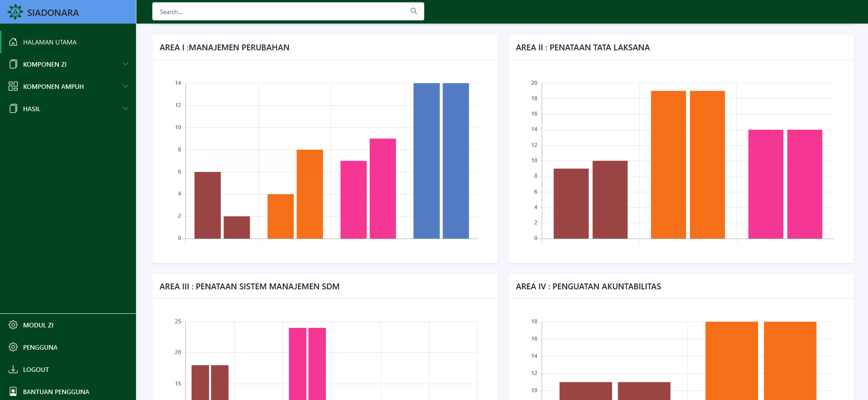This screenshot has height=400, width=868.
Task: Click the first pink bar in Area II chart
Action: click(x=766, y=184)
